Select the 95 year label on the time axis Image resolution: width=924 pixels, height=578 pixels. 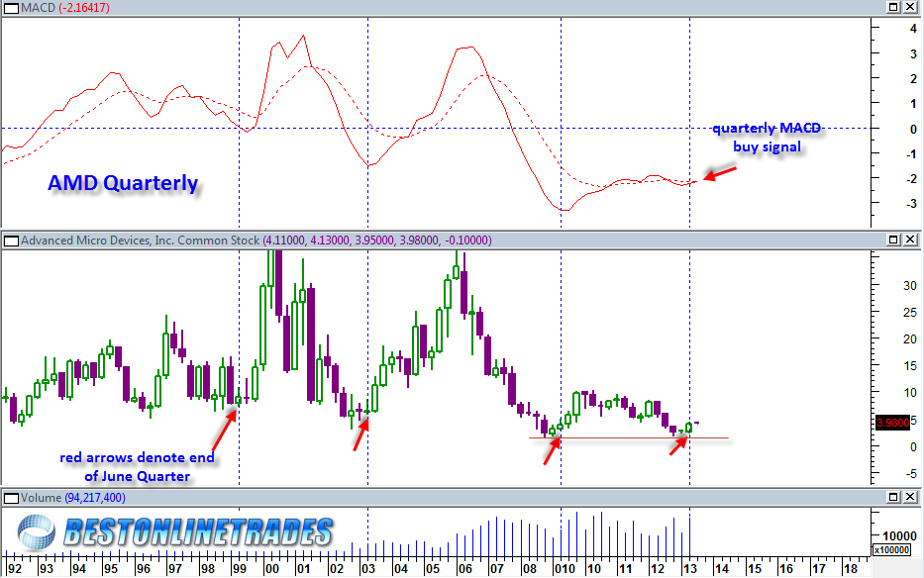[111, 569]
